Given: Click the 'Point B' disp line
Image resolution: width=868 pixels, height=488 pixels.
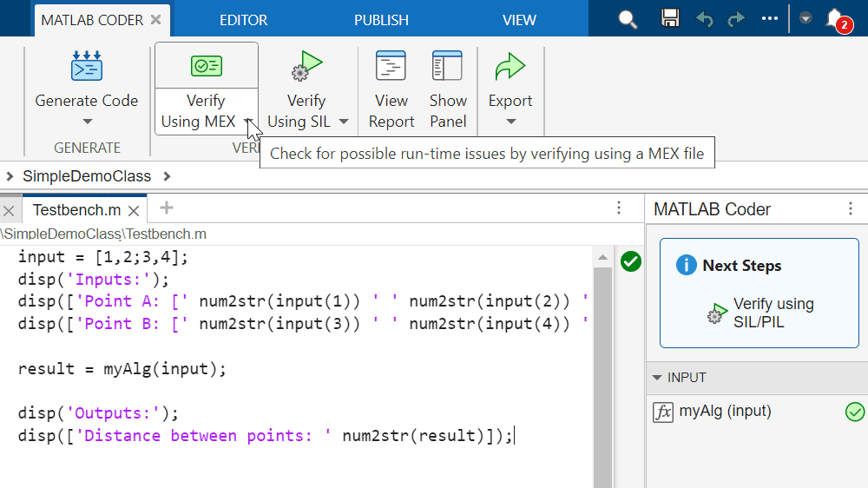Looking at the screenshot, I should [x=303, y=324].
